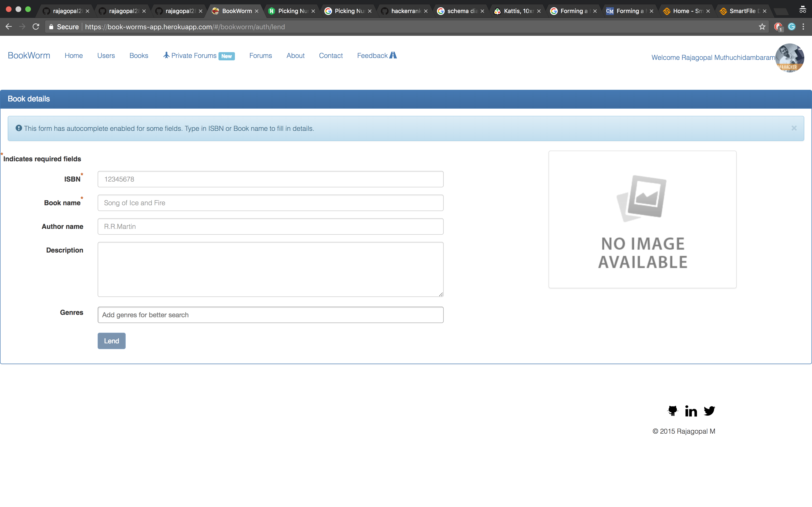Click the Grammarly extension icon
Viewport: 812px width, 507px height.
click(x=791, y=27)
